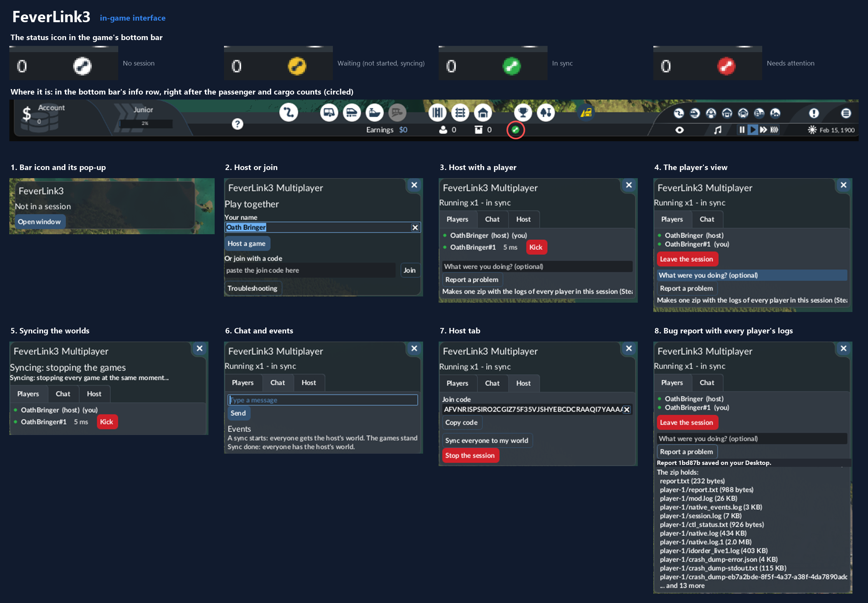Open the landscaping trees icon
Screen dimensions: 868x603
tap(546, 113)
